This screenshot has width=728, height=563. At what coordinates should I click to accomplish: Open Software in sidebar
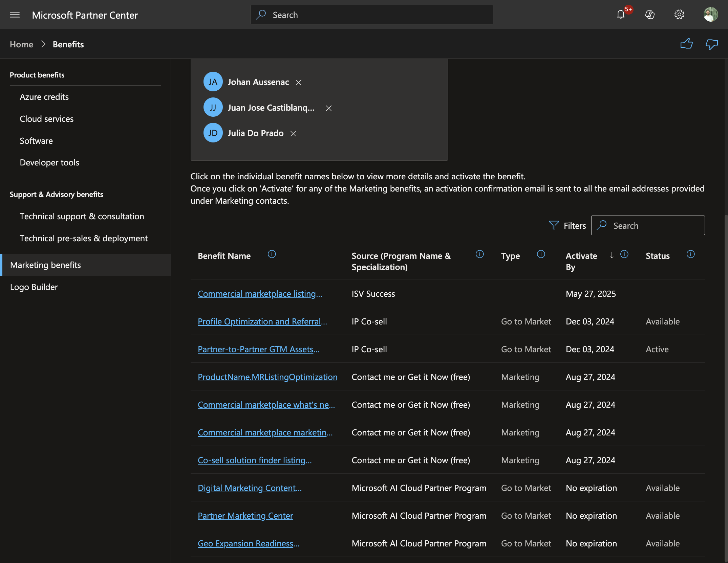click(x=36, y=141)
